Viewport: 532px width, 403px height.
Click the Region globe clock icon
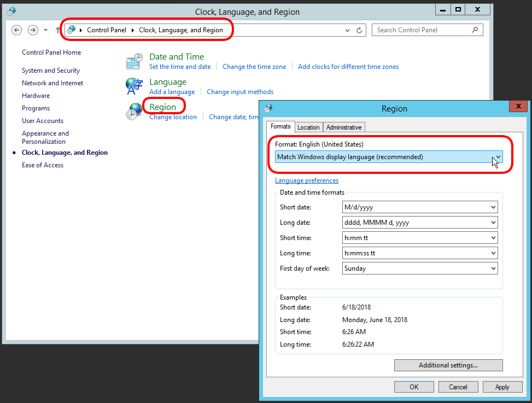click(x=134, y=111)
